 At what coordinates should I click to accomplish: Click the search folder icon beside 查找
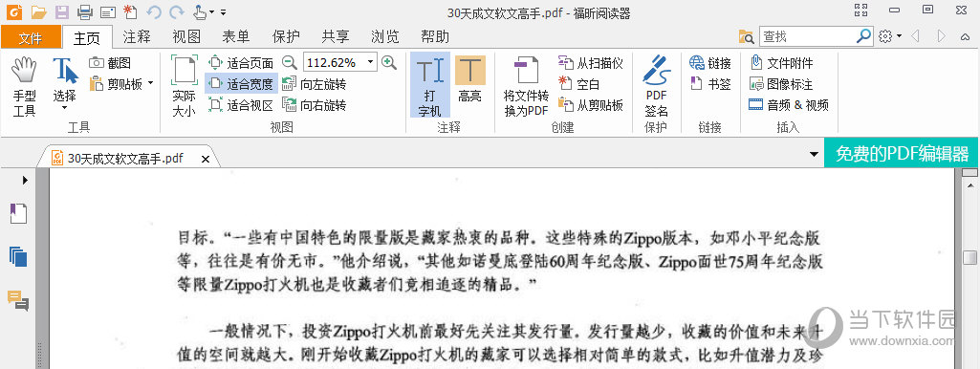747,37
